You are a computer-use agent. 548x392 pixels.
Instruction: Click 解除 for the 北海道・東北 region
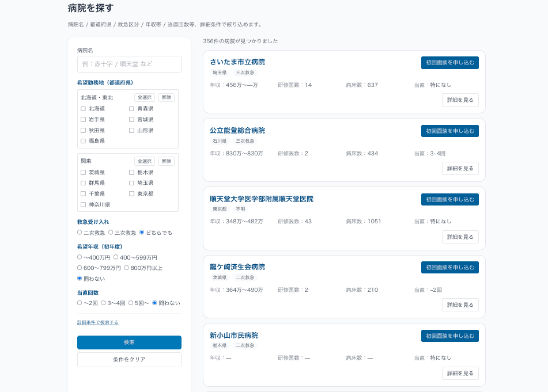point(167,97)
